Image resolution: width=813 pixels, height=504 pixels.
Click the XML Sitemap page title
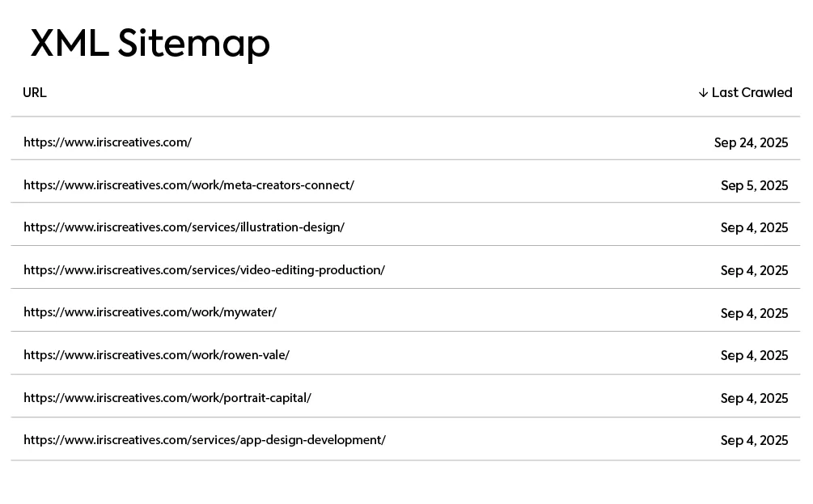pyautogui.click(x=150, y=44)
